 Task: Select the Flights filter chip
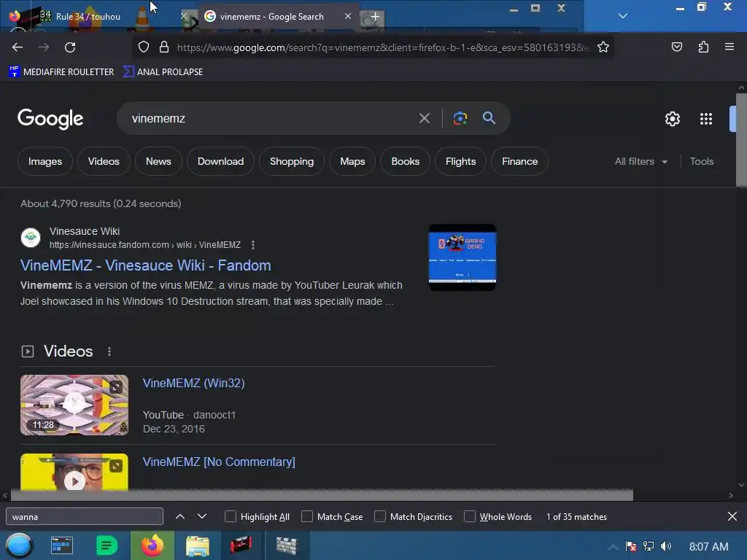pyautogui.click(x=460, y=161)
